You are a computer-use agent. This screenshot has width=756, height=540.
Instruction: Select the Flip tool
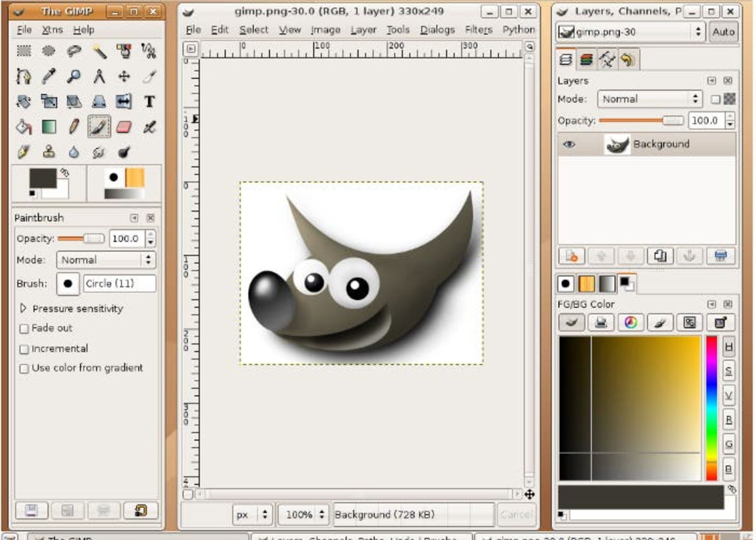pos(124,101)
